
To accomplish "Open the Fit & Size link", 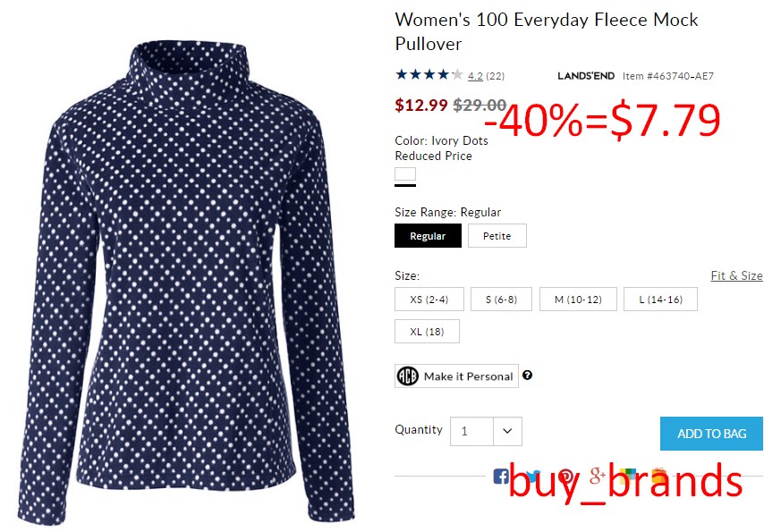I will point(737,275).
